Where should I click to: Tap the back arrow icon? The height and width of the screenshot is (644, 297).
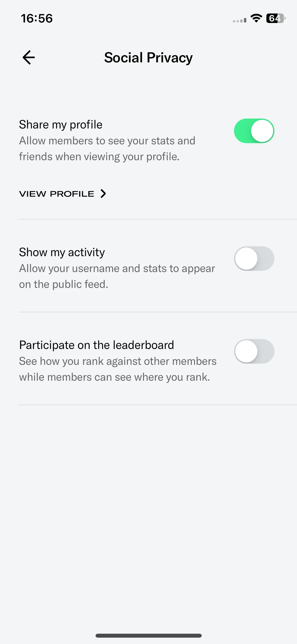[29, 57]
